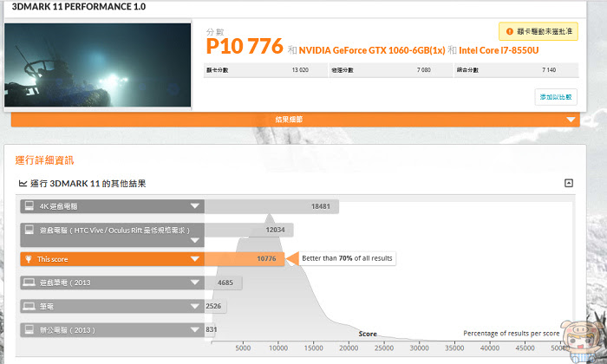Screen dimensions: 607x364
Task: Expand the 2013 gaming laptop row arrow
Action: 195,283
